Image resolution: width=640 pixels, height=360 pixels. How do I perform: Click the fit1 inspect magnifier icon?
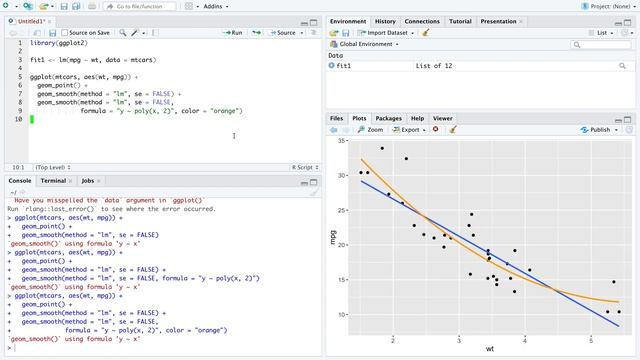[622, 66]
